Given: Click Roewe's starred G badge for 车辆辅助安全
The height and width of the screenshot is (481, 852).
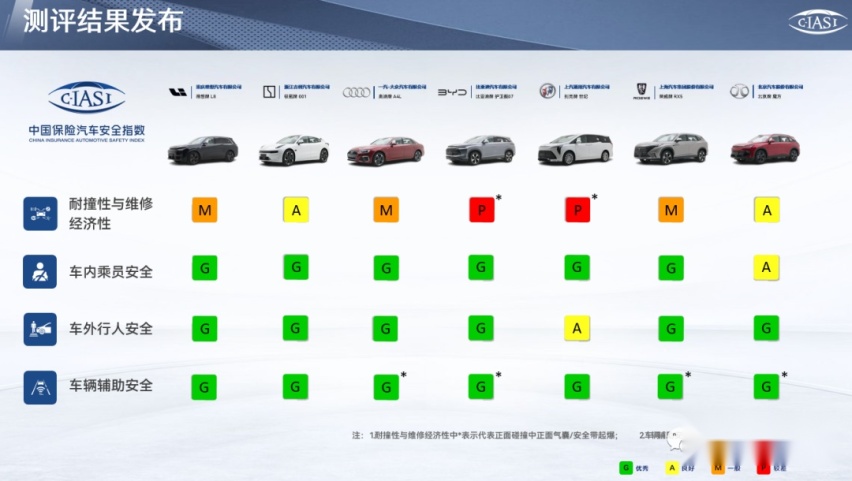Looking at the screenshot, I should click(671, 386).
